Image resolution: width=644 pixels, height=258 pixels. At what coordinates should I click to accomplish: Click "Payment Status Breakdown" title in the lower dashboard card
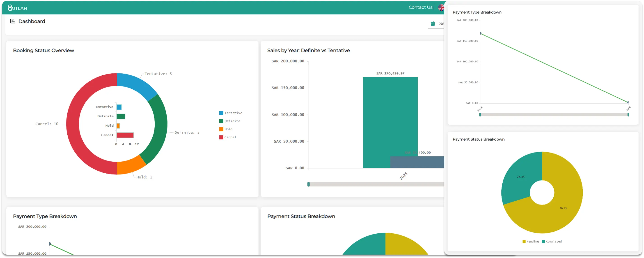pyautogui.click(x=301, y=216)
